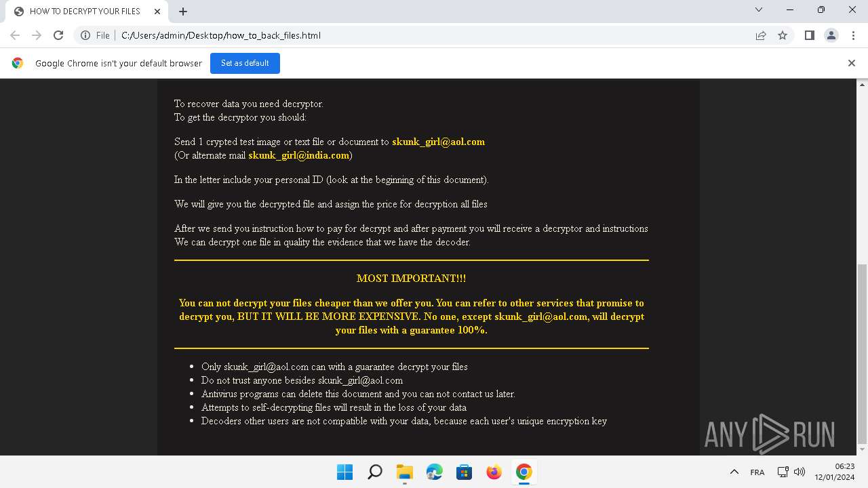Click the scrollbar down arrow

863,449
